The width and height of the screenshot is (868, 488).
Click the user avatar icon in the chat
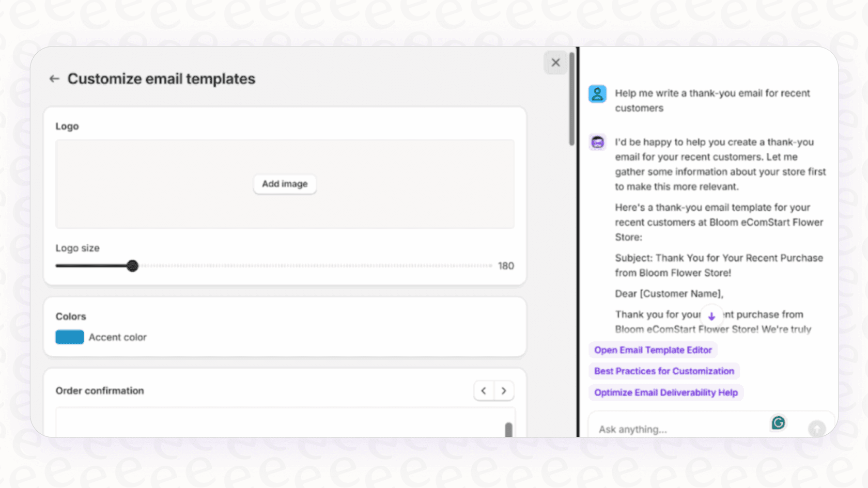pos(597,93)
